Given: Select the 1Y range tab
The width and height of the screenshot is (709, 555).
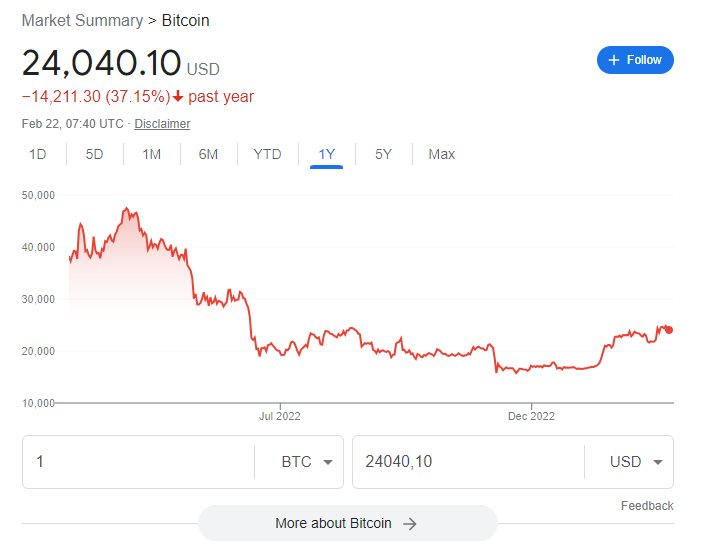Looking at the screenshot, I should click(326, 154).
